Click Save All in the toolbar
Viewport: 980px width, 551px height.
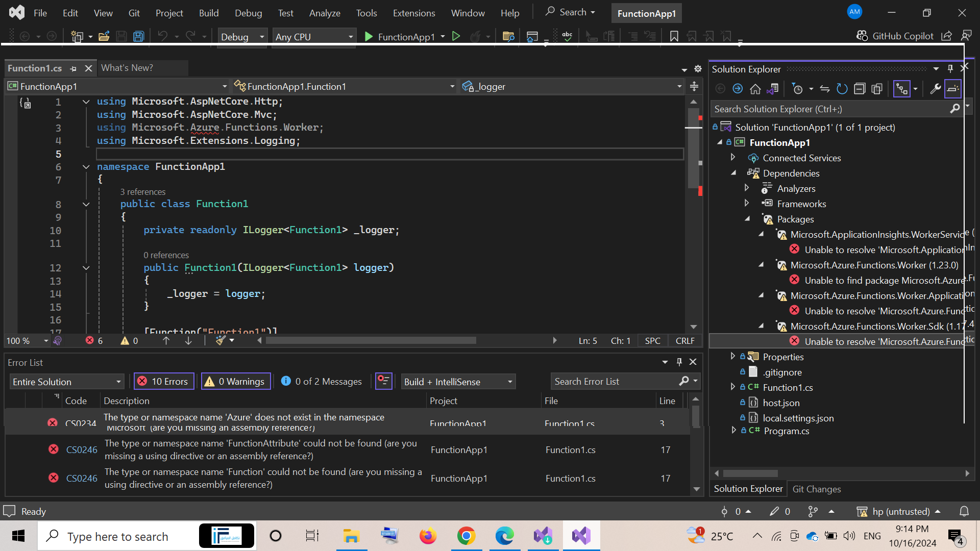pos(138,36)
